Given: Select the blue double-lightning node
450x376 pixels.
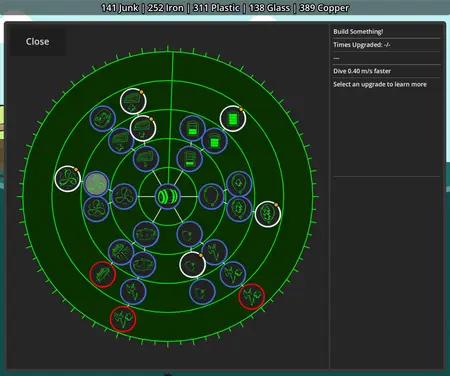Looking at the screenshot, I should [x=233, y=274].
